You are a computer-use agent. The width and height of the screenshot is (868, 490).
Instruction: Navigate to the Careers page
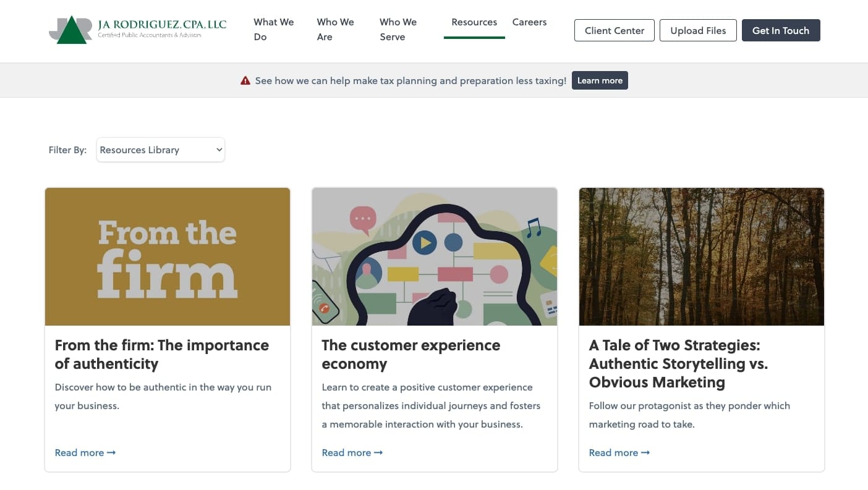pos(529,22)
